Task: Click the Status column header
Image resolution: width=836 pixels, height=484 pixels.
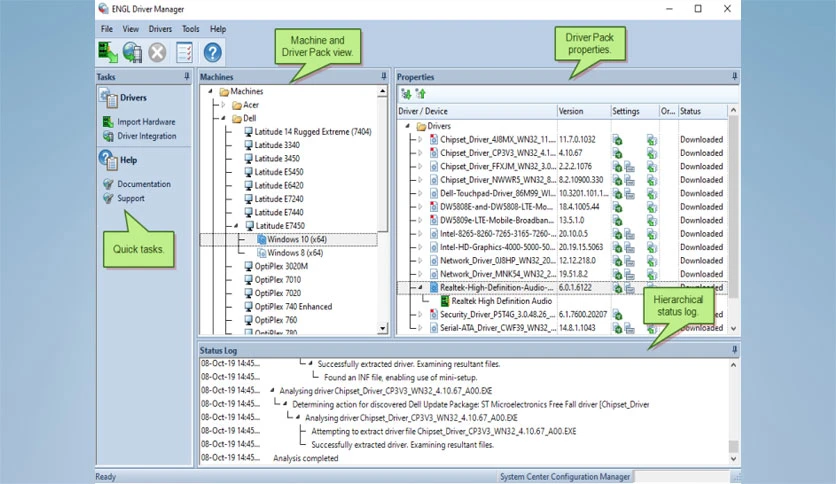Action: pyautogui.click(x=703, y=111)
